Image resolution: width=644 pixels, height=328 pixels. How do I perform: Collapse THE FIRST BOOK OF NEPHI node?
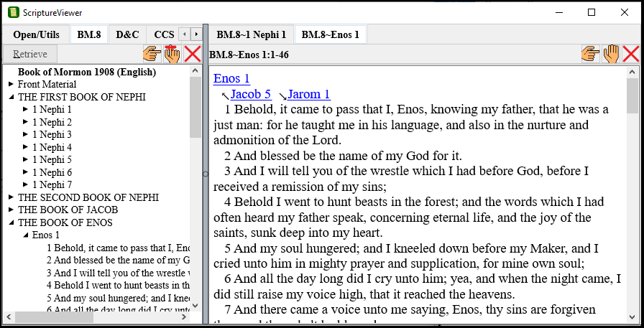pos(11,97)
